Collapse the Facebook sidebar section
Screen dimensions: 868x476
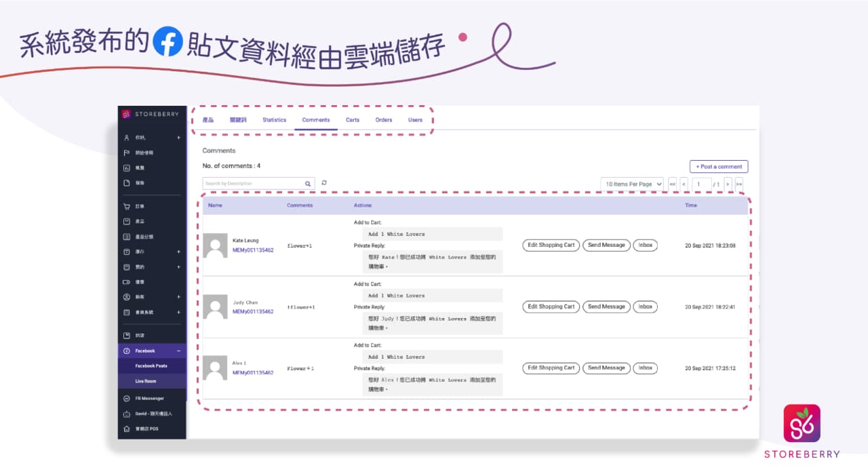coord(178,351)
